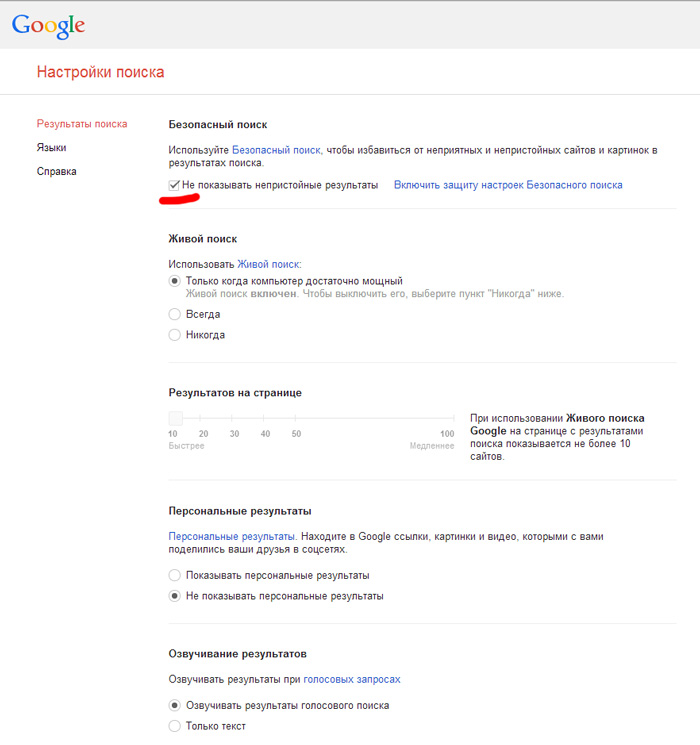Choose 'Озвучивать результаты голосового поиска'
Viewport: 700px width, 745px height.
175,705
